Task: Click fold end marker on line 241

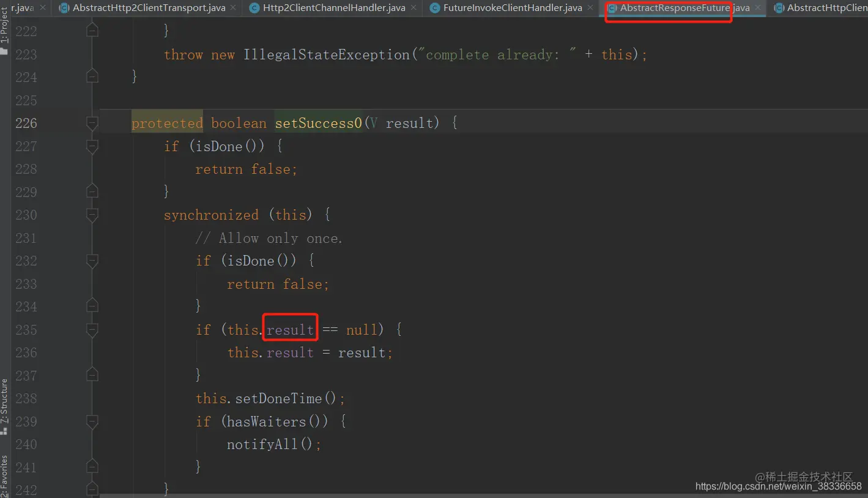Action: pos(92,467)
